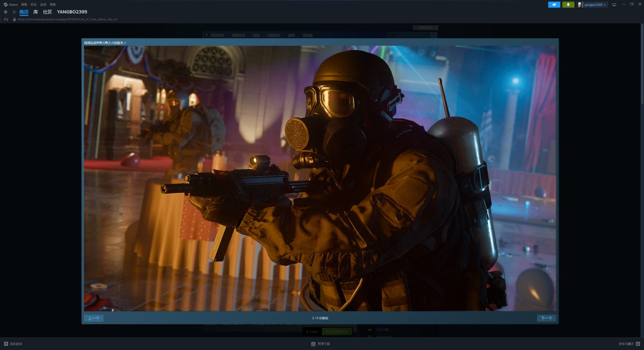The width and height of the screenshot is (644, 350).
Task: Open announcements via the blue megaphone button
Action: click(554, 5)
